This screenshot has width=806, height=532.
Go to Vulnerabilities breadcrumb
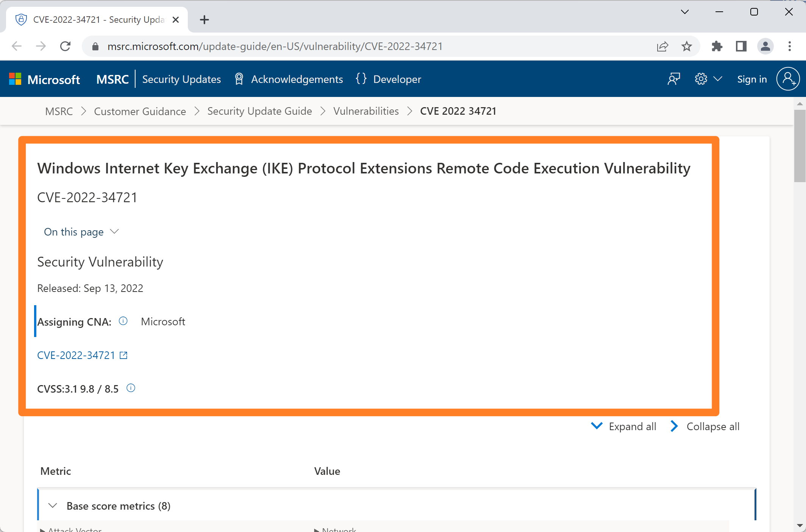pyautogui.click(x=366, y=111)
